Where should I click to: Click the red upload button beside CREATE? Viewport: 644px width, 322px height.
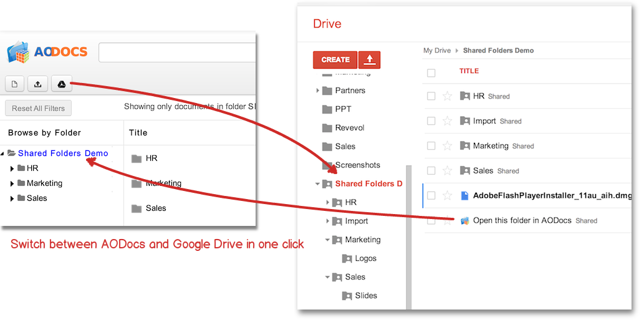[370, 60]
